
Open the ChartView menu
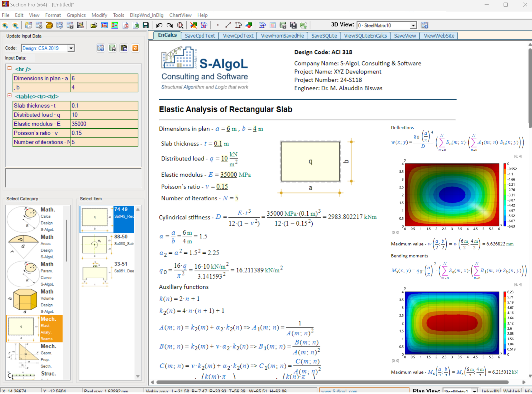click(x=180, y=15)
